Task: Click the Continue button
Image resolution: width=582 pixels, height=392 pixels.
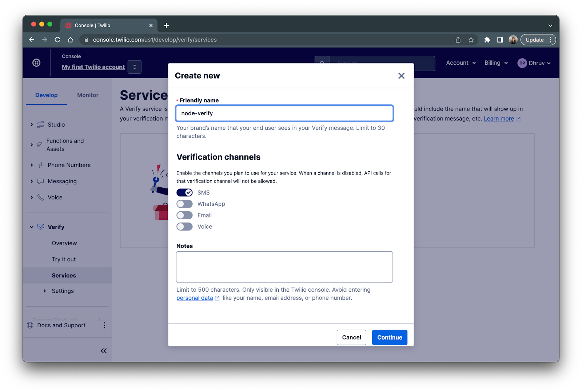Action: click(x=390, y=337)
